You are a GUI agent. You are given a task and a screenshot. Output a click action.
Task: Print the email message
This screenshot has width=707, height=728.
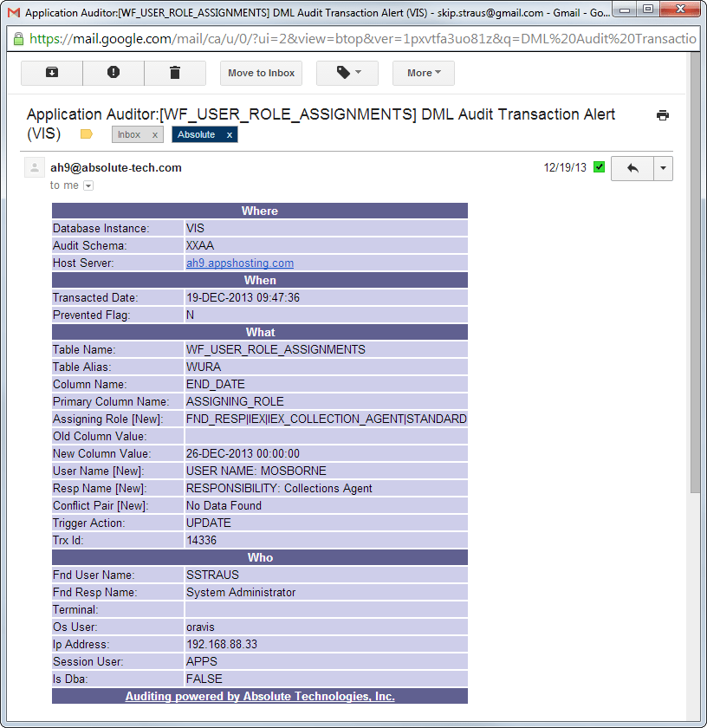click(x=663, y=114)
